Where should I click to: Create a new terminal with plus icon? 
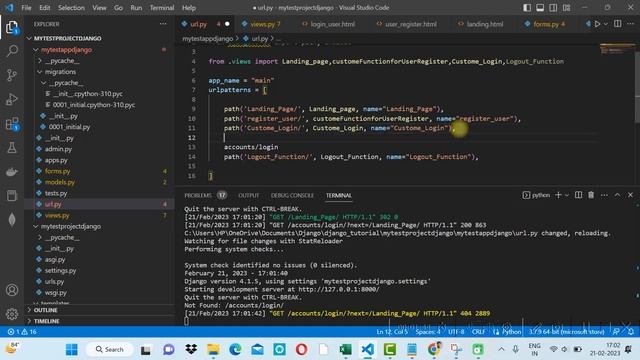pos(558,195)
